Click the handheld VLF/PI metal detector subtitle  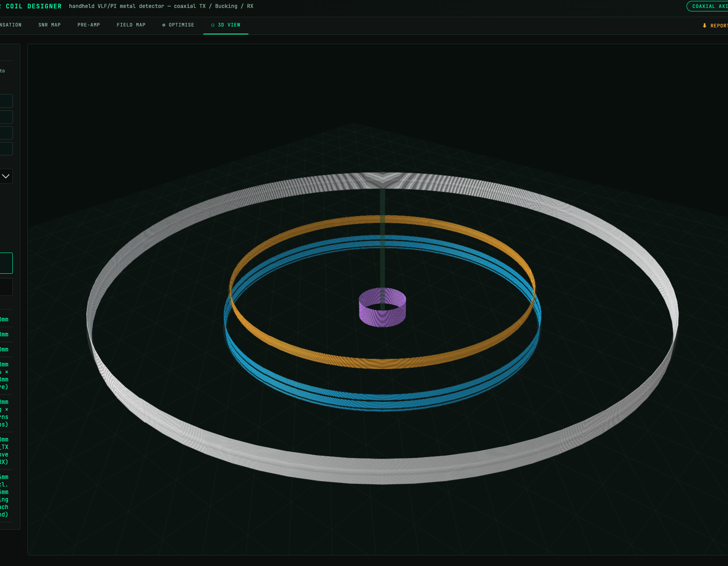(x=161, y=6)
